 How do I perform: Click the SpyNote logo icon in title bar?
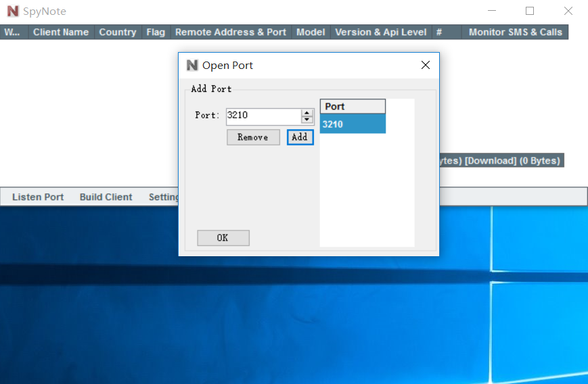[x=13, y=11]
